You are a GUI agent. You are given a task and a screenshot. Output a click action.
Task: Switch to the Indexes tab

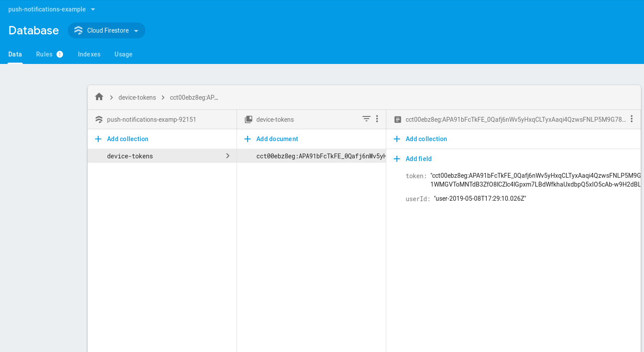pyautogui.click(x=89, y=54)
